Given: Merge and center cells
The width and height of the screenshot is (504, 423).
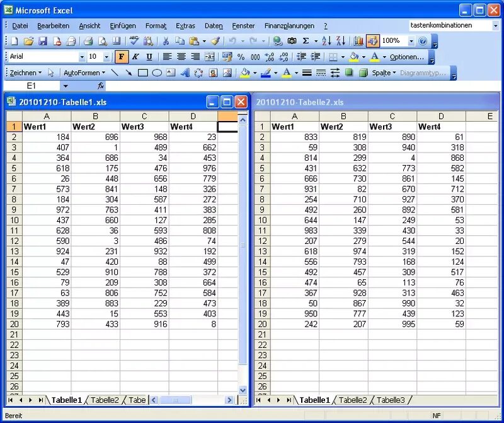Looking at the screenshot, I should click(210, 57).
